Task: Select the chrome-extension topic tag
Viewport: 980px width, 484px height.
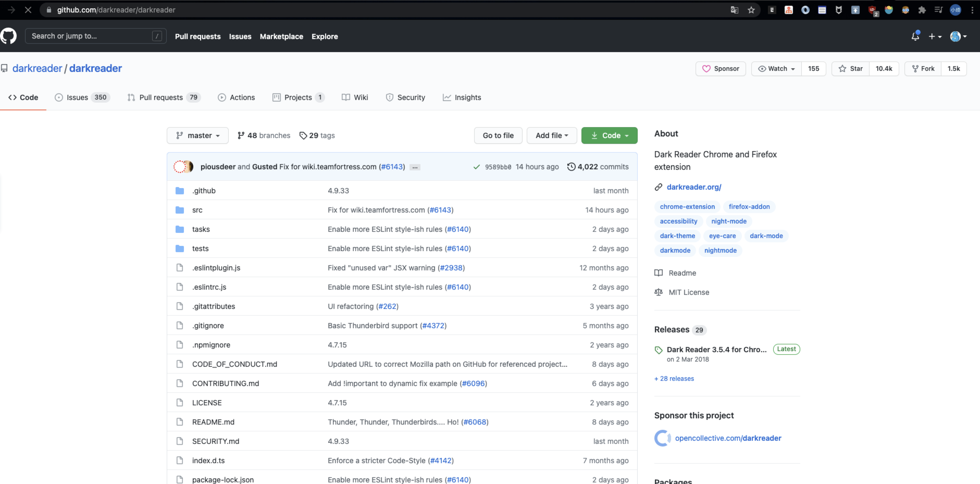Action: point(687,207)
